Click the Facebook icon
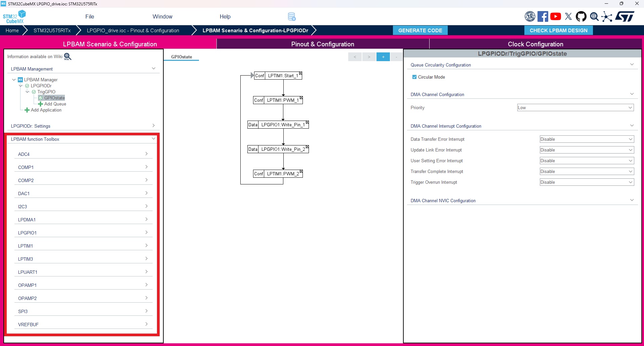This screenshot has width=644, height=346. 543,16
